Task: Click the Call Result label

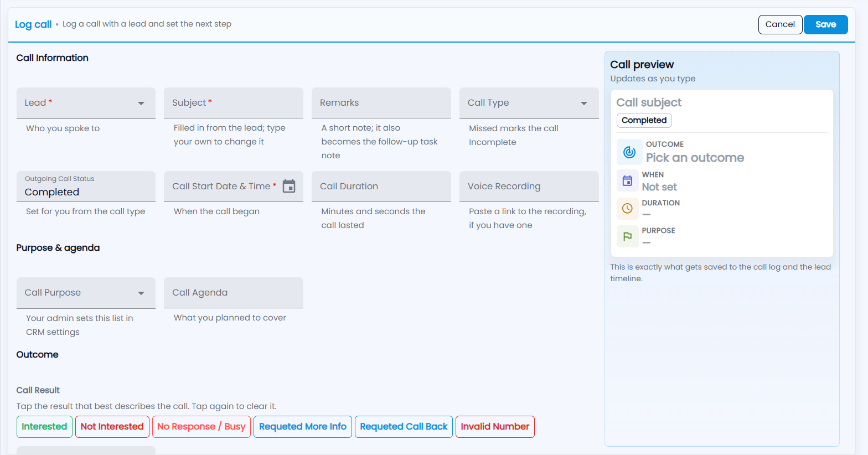Action: point(38,390)
